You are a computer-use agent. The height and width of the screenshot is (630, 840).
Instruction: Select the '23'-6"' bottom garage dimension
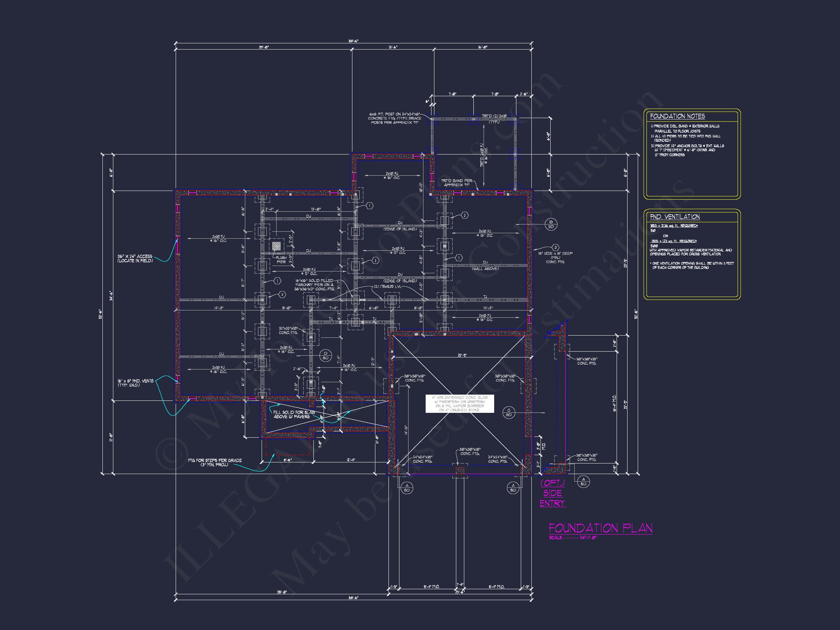tap(460, 592)
